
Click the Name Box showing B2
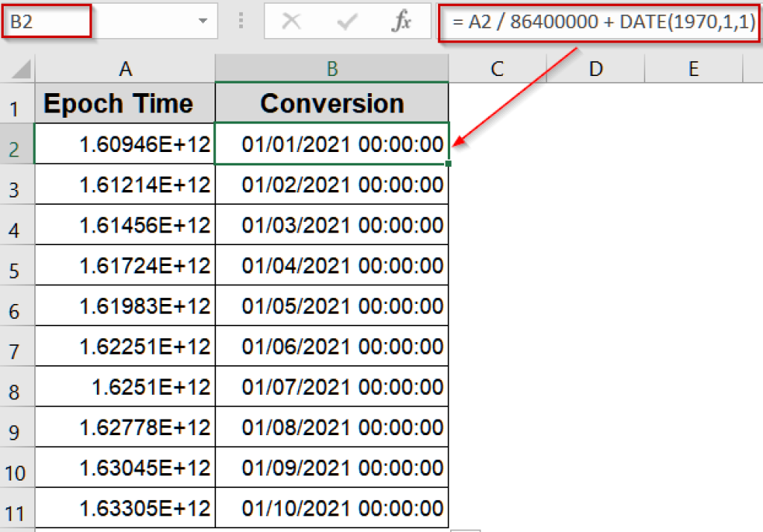pos(45,22)
